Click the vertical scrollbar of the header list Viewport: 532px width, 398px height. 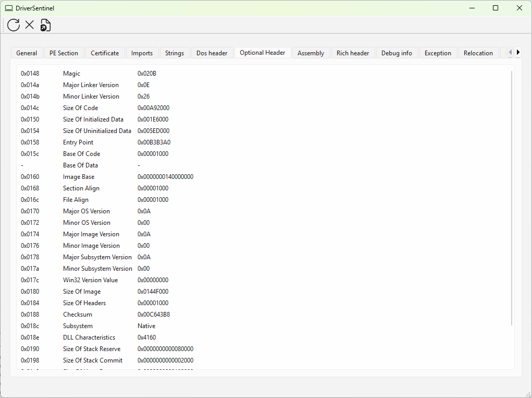point(512,198)
